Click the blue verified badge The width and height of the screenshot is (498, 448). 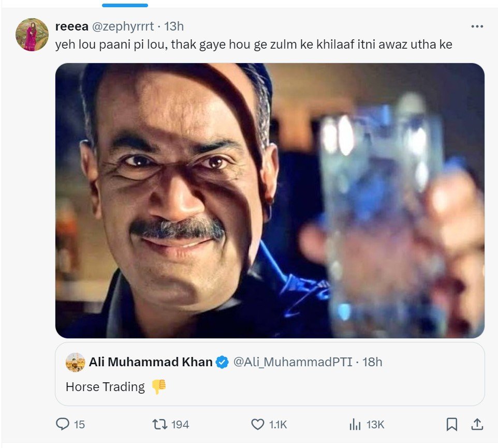tap(223, 362)
